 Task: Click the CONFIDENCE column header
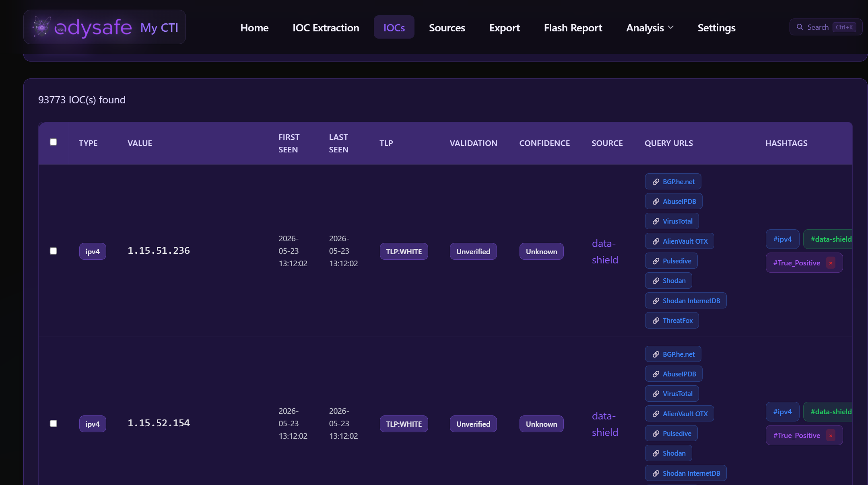544,143
